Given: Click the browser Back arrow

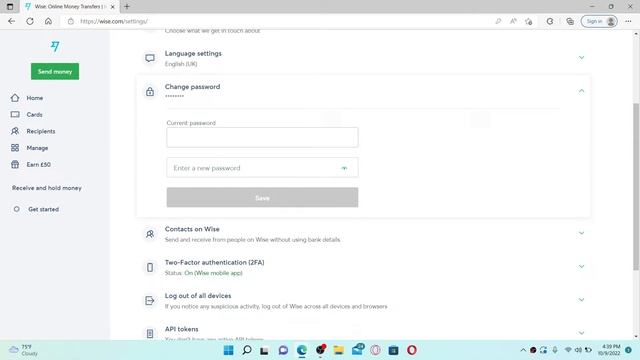Looking at the screenshot, I should [x=11, y=21].
